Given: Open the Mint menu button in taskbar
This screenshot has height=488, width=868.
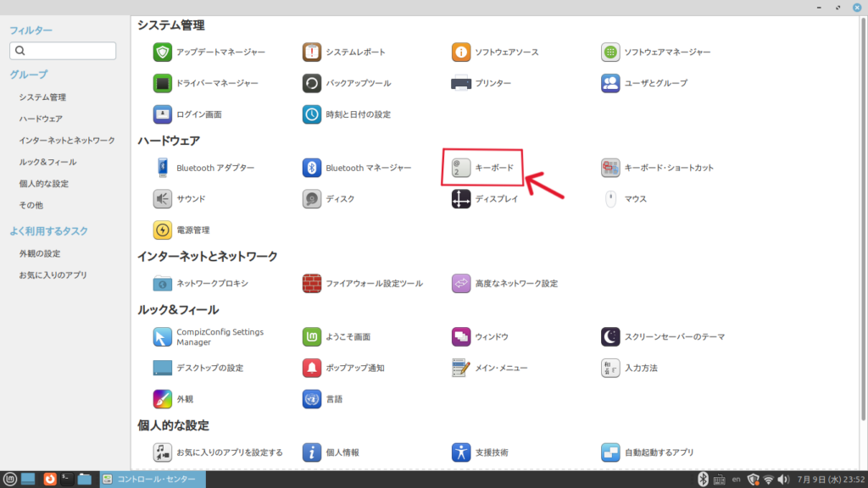Looking at the screenshot, I should [x=10, y=480].
